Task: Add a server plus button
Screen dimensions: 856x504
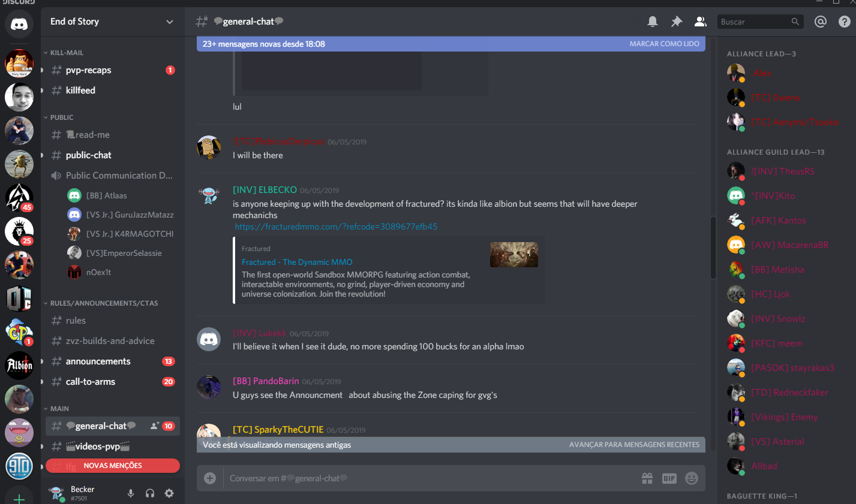Action: (x=19, y=497)
